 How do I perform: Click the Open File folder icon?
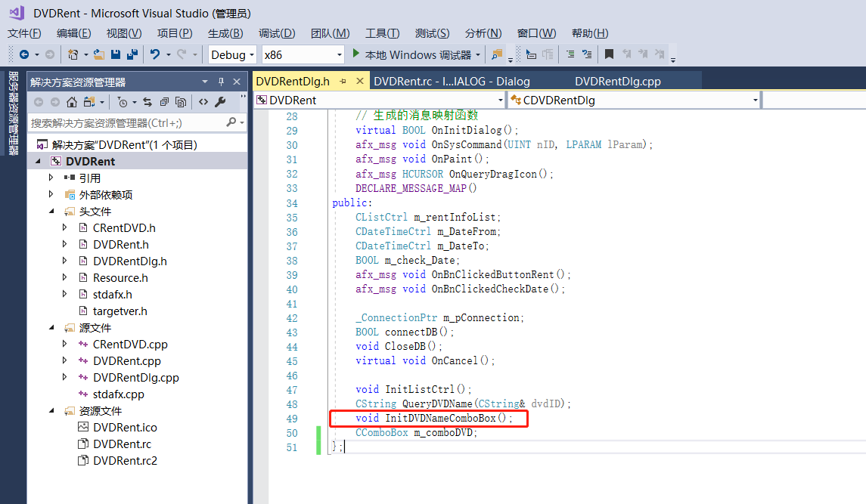pos(99,54)
